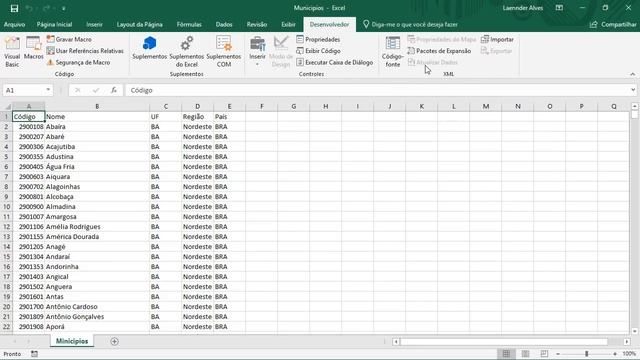Click the Região header cell
The height and width of the screenshot is (360, 640).
click(198, 117)
